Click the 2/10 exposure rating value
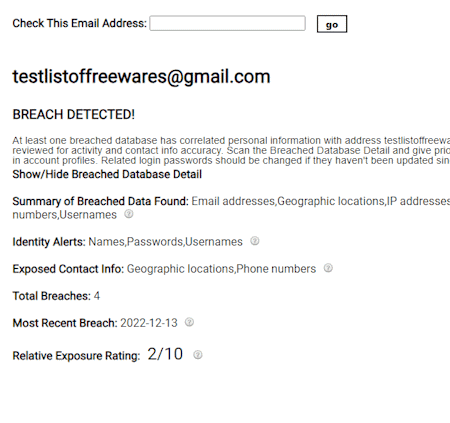The image size is (450, 423). pos(165,354)
